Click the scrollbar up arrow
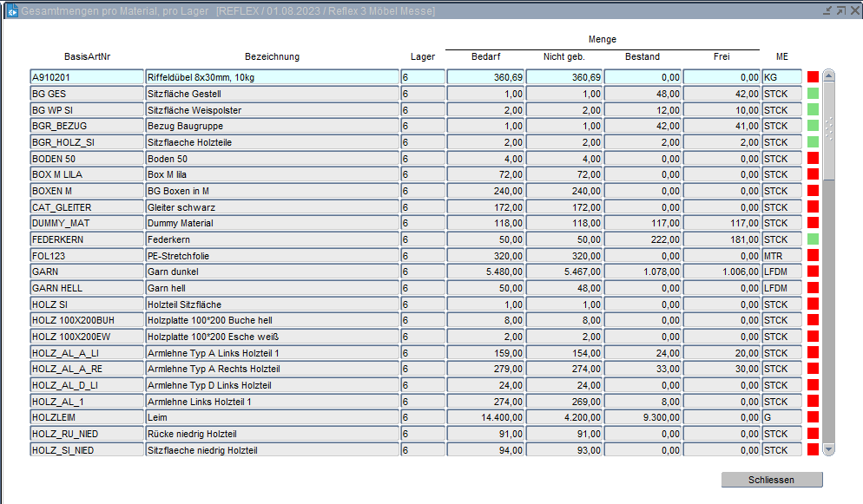 tap(828, 76)
